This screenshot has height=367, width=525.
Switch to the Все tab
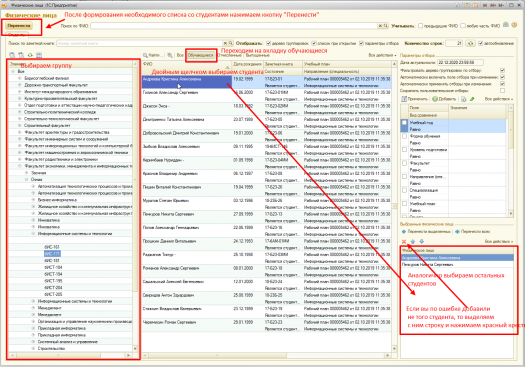click(180, 55)
